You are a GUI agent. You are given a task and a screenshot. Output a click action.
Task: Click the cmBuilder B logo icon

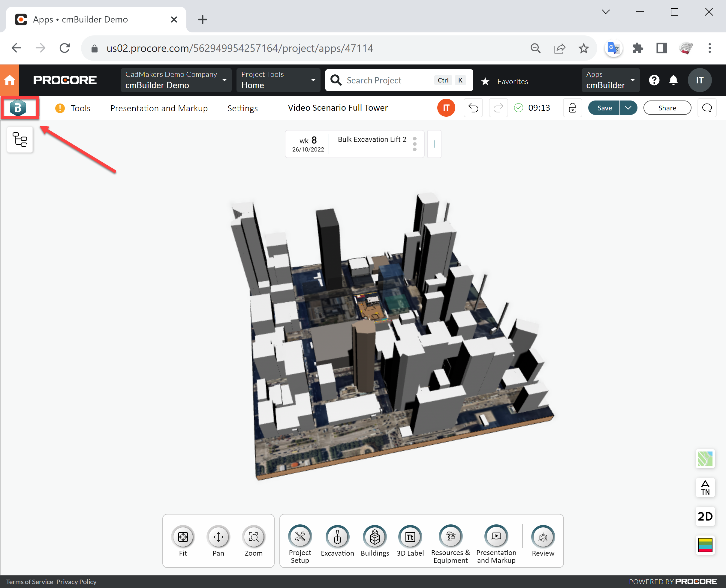click(x=18, y=108)
